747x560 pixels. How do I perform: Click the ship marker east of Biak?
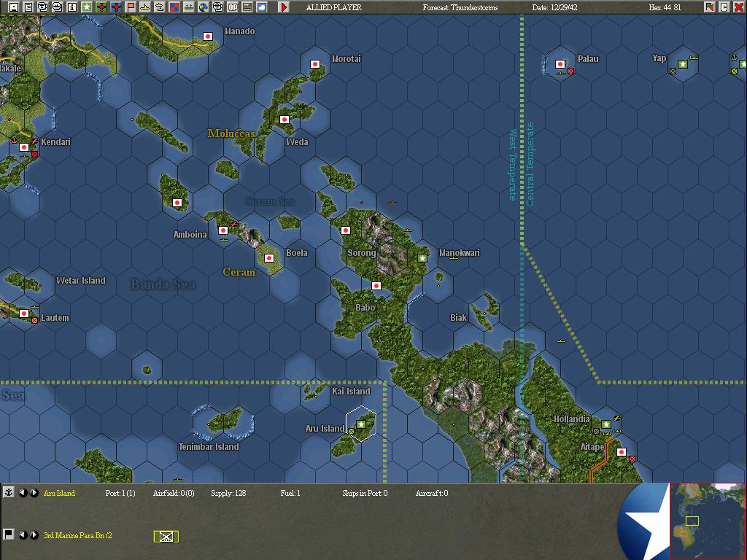coord(561,341)
